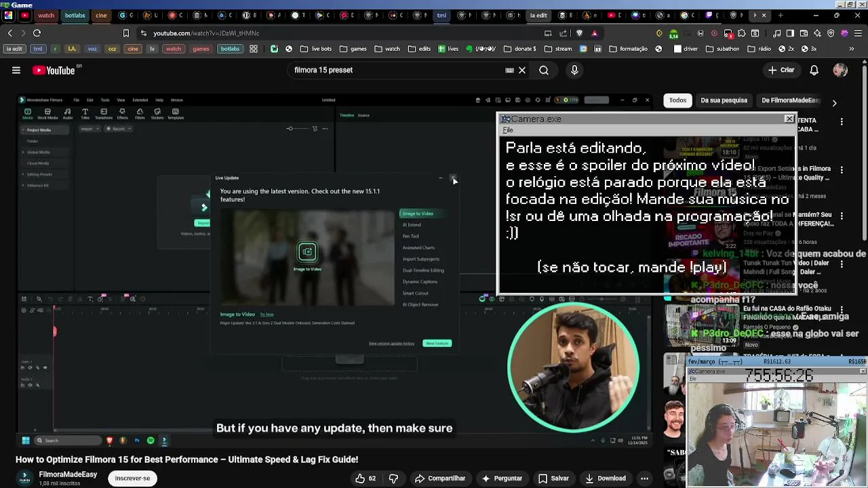The image size is (868, 488).
Task: Show more filter chips with right arrow
Action: coord(834,103)
